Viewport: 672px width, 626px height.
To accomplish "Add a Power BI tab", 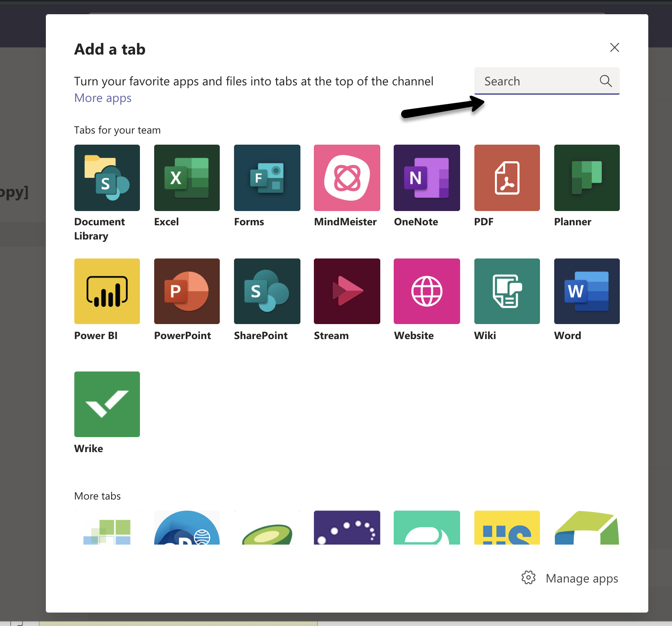I will tap(107, 291).
